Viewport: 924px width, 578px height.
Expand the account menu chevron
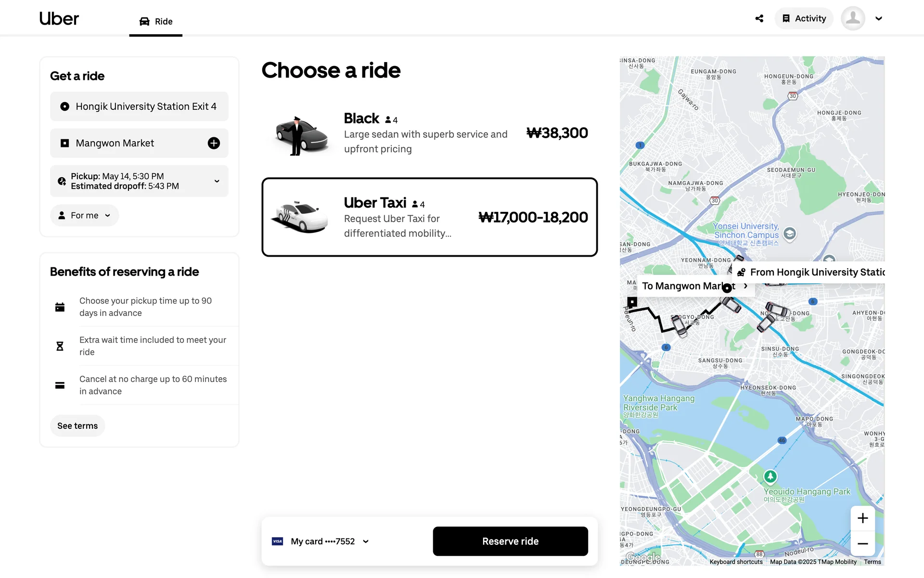(x=879, y=18)
